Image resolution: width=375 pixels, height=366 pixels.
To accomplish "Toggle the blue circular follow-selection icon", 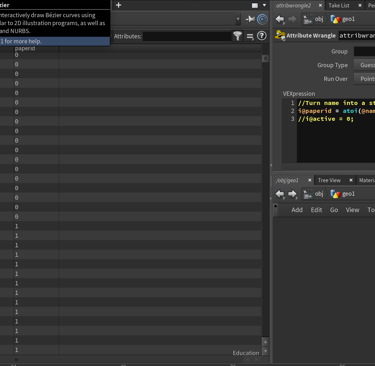I will click(262, 19).
